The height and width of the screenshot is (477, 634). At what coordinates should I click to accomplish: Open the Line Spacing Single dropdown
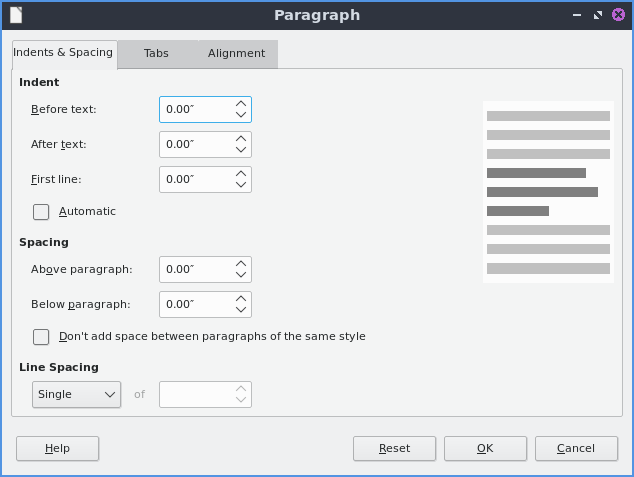click(x=76, y=395)
